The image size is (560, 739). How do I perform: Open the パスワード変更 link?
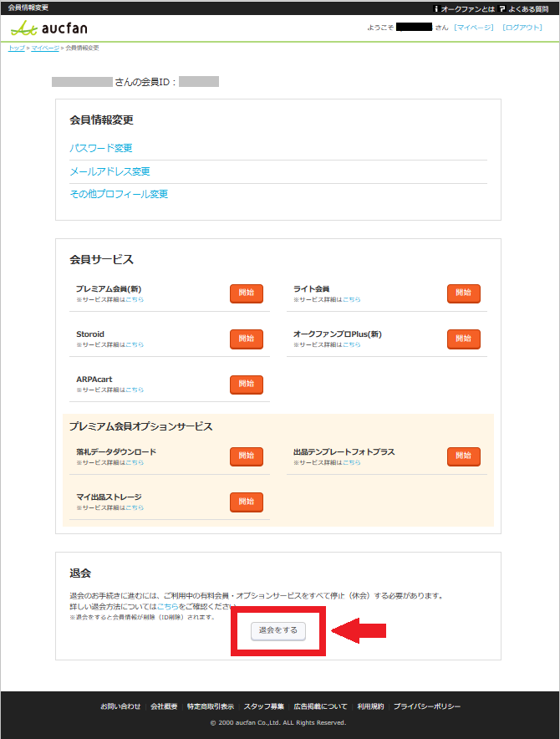point(101,148)
